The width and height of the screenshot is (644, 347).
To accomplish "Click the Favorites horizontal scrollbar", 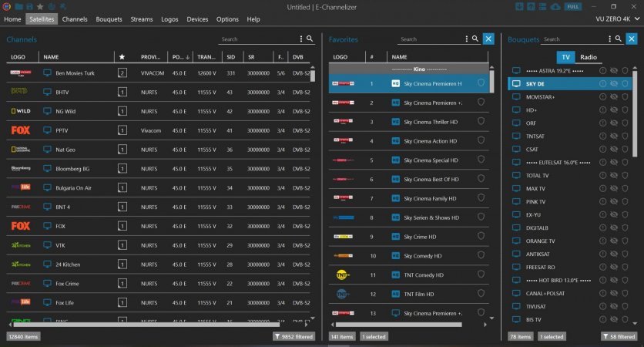I will 398,325.
